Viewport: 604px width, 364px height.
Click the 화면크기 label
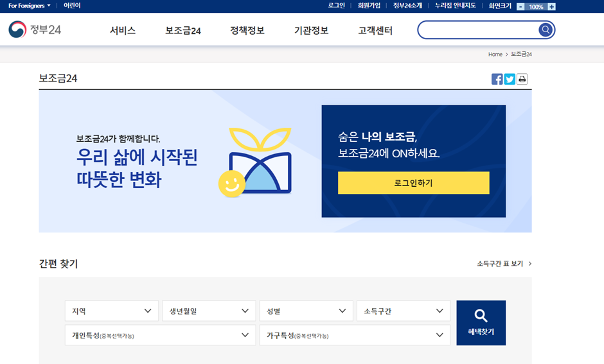500,6
